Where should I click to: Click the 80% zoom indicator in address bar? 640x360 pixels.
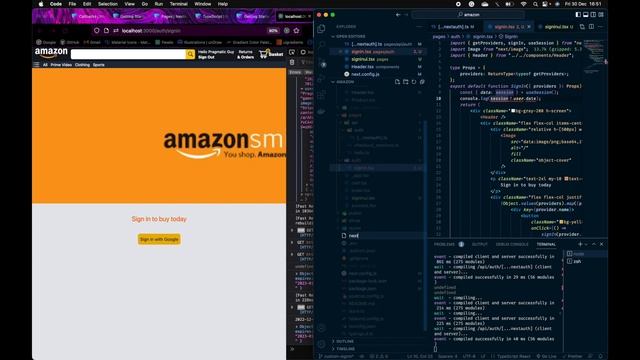tap(273, 31)
